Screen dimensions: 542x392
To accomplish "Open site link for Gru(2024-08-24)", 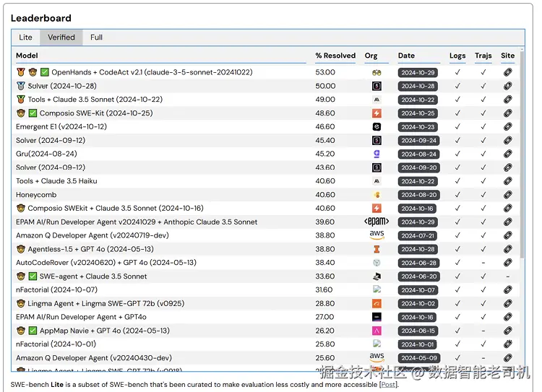I will [507, 154].
